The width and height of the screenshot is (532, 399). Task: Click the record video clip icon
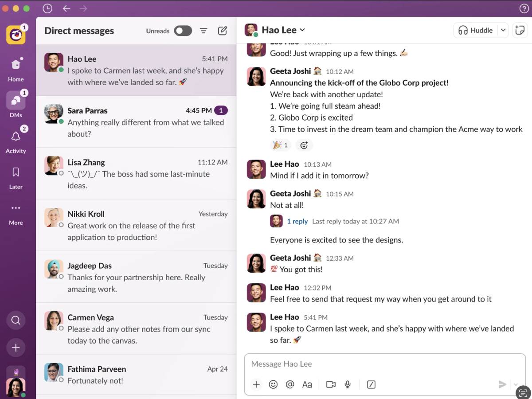click(331, 384)
